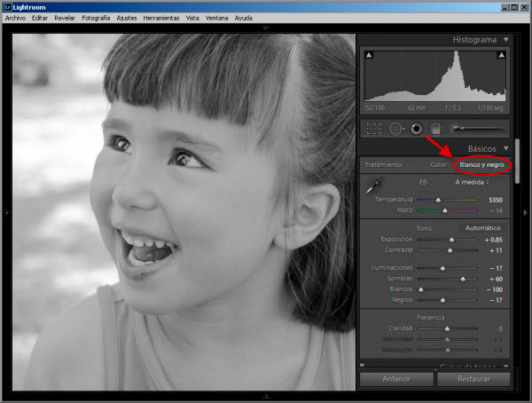Click the Saturación slider handle

pos(448,350)
